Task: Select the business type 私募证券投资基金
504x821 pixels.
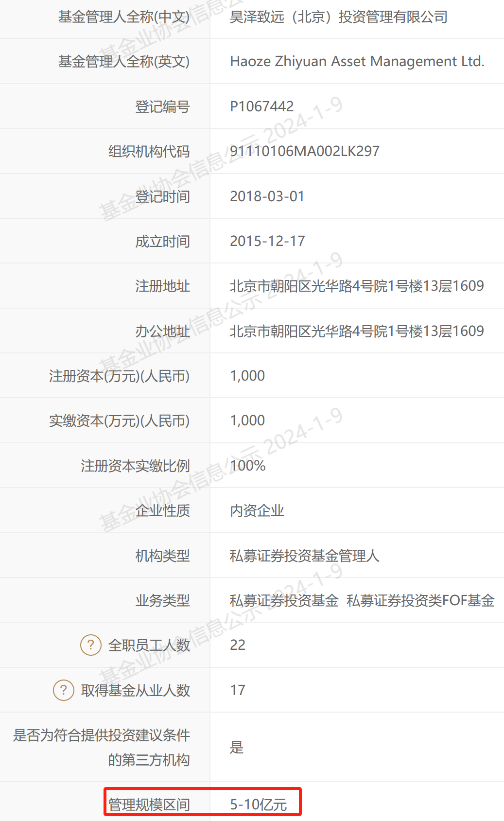Action: tap(284, 601)
